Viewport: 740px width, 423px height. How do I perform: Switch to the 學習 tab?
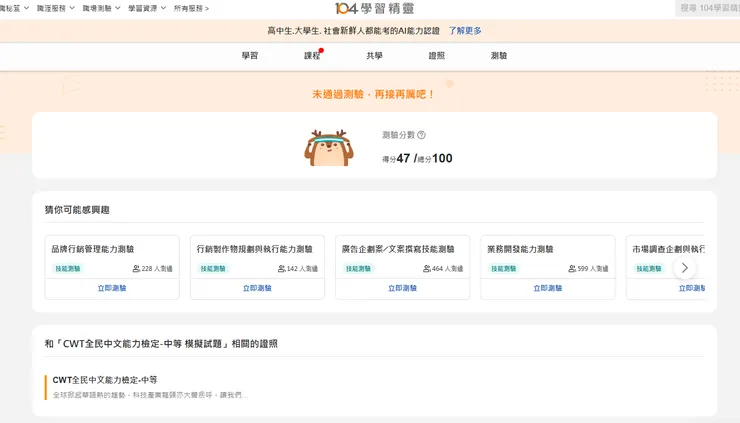pyautogui.click(x=250, y=56)
